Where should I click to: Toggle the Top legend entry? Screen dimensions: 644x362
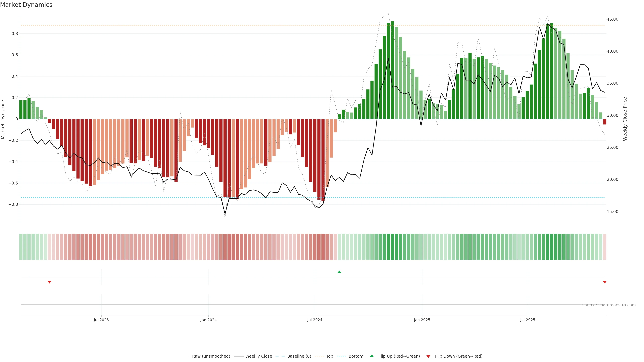tap(330, 356)
